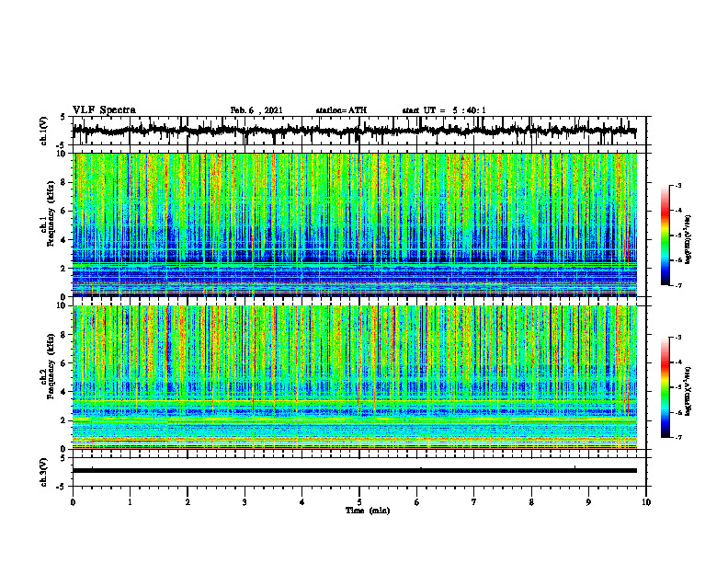Click the ch.1 "Frequency (kHz)" axis label

(51, 213)
